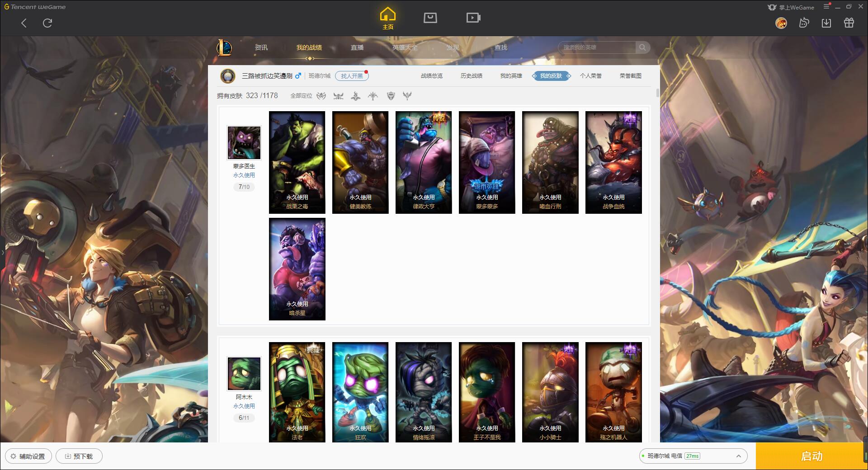Open the download manager icon
This screenshot has width=868, height=470.
click(x=826, y=23)
